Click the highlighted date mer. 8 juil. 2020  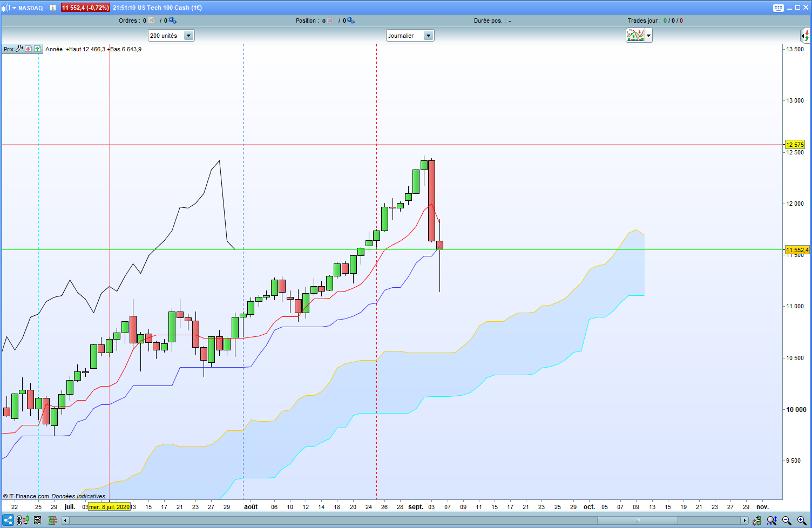point(110,507)
